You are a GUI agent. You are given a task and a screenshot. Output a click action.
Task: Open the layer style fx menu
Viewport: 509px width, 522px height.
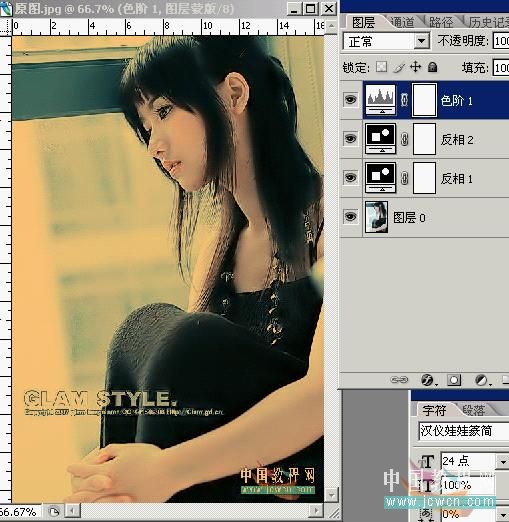point(428,380)
